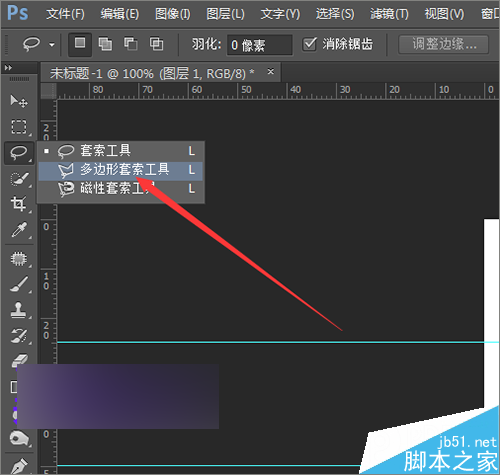Open the 文件(F) menu

pos(65,14)
